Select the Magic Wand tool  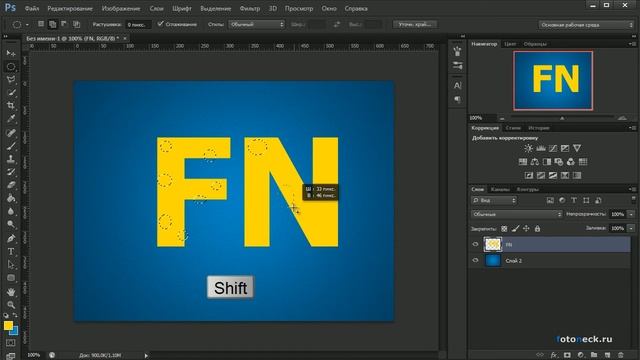pos(11,93)
